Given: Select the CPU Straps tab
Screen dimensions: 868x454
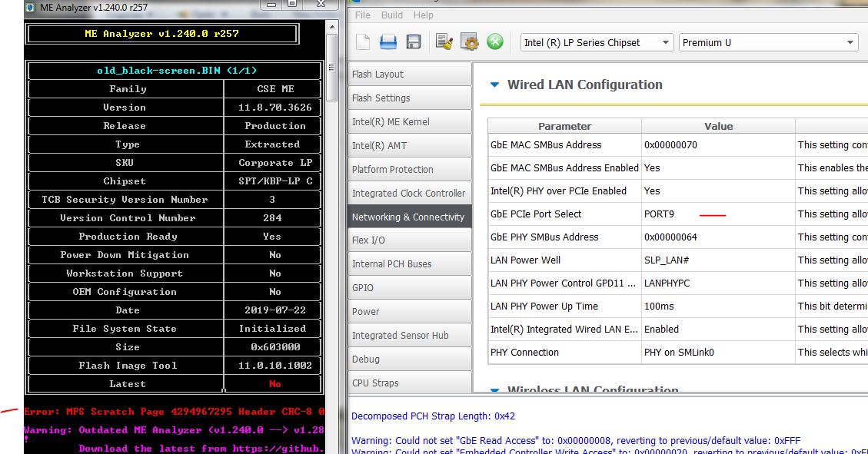Looking at the screenshot, I should [x=410, y=383].
